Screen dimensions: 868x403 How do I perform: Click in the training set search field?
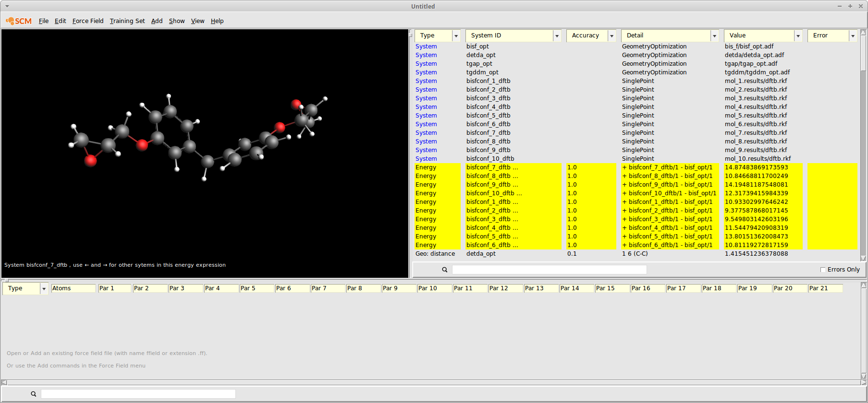point(549,270)
